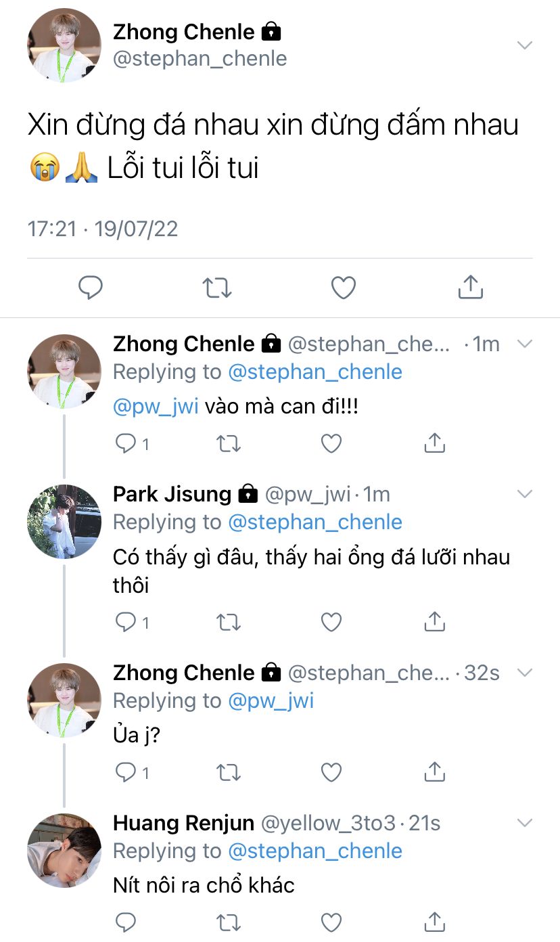Like Park Jisung's reply
Image resolution: width=560 pixels, height=942 pixels.
coord(331,621)
